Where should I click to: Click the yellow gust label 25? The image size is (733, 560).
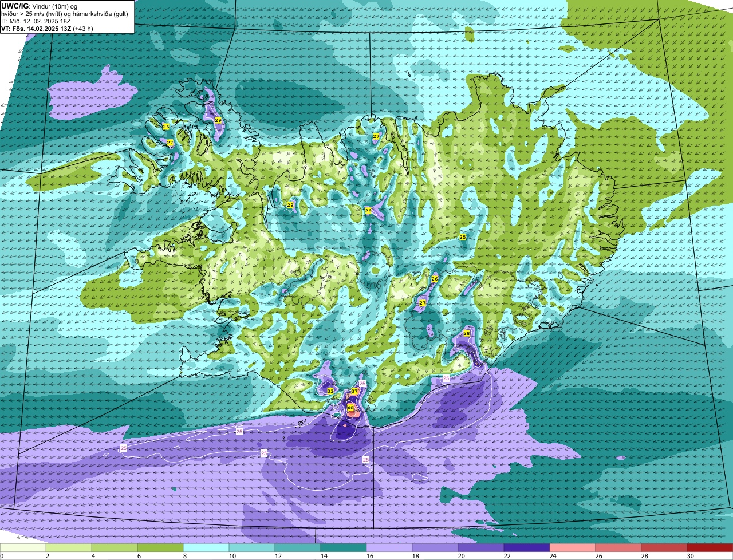coord(463,236)
